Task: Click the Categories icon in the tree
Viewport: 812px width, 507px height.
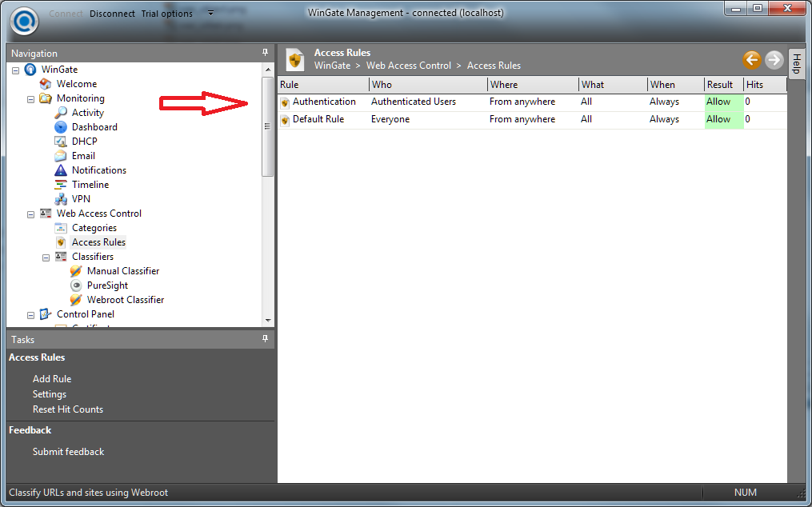Action: click(x=61, y=228)
